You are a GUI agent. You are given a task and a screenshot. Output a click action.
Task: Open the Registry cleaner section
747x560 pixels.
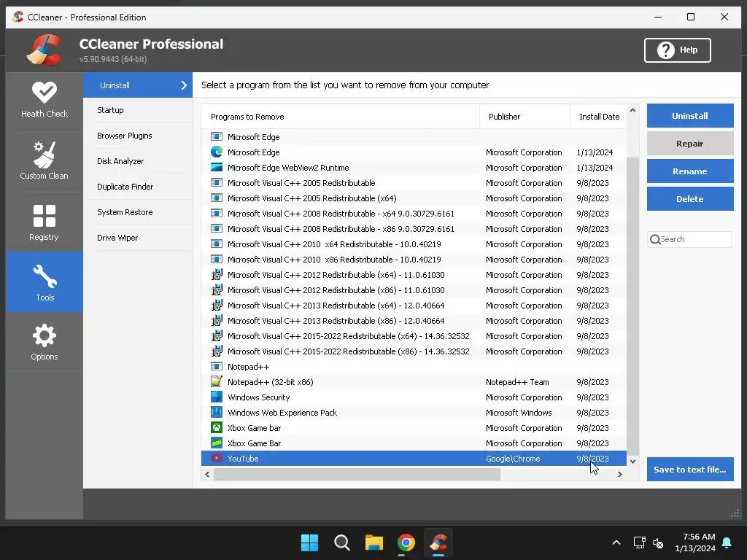[44, 222]
